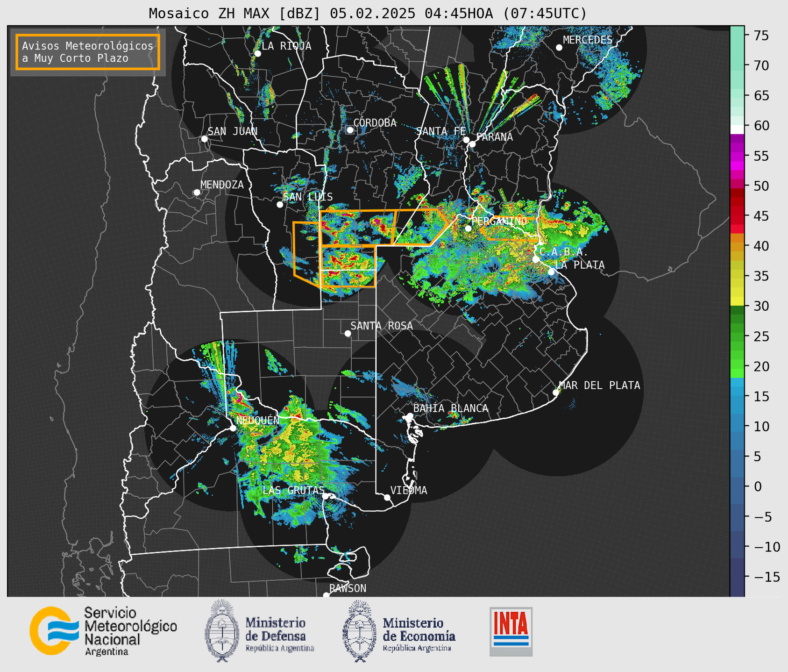Select the RAWSON city label
788x672 pixels.
(x=348, y=588)
